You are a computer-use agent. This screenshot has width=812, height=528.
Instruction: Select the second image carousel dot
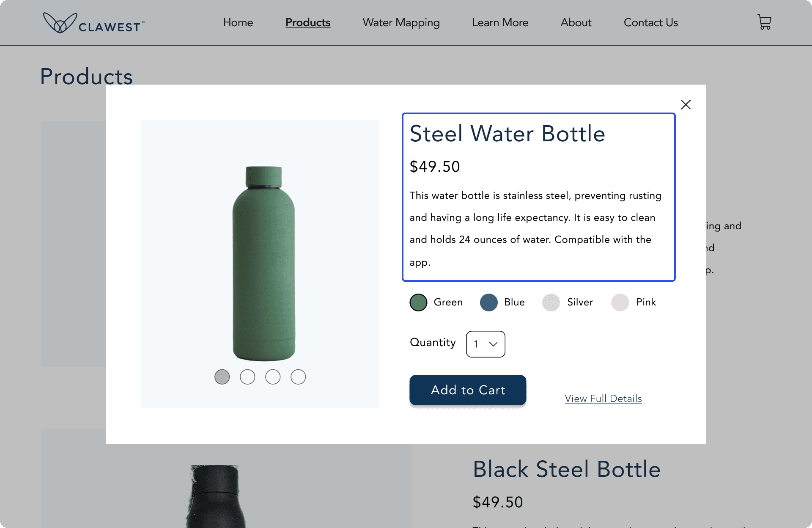247,377
